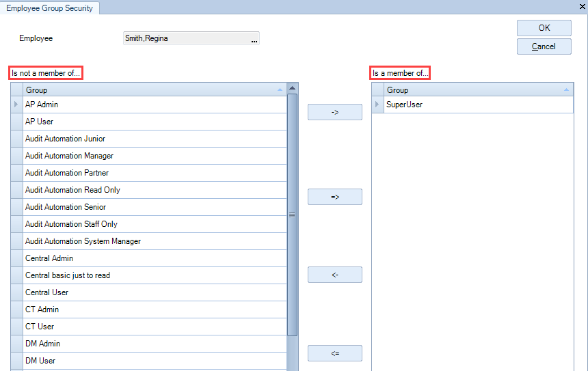Select the AP Admin group
Viewport: 588px width, 371px height.
click(x=155, y=105)
